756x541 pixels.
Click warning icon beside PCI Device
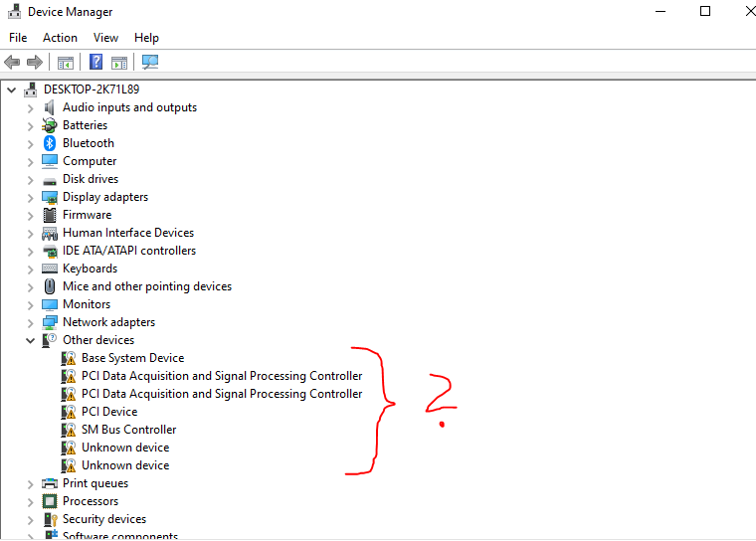69,412
